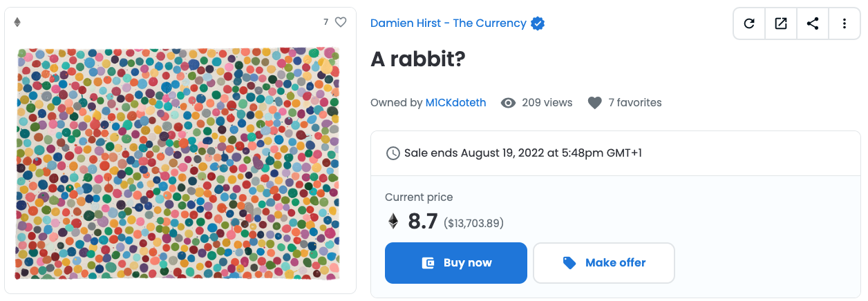Click the 7 favorites text
This screenshot has width=868, height=301.
634,103
